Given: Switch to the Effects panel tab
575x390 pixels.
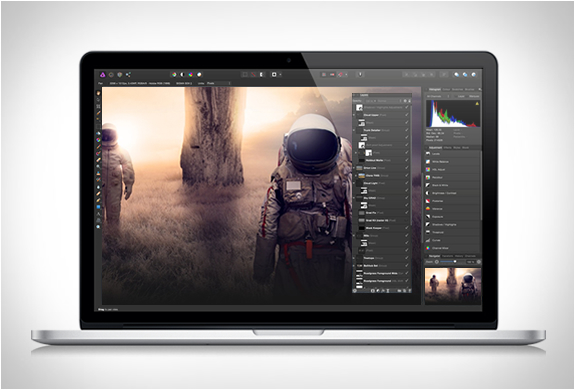Looking at the screenshot, I should [x=447, y=147].
